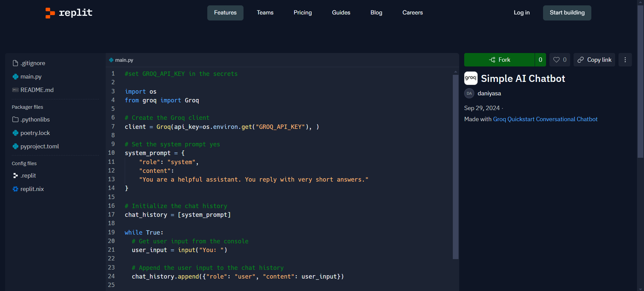The height and width of the screenshot is (291, 644).
Task: Click the Groq logo thumbnail
Action: coord(471,78)
